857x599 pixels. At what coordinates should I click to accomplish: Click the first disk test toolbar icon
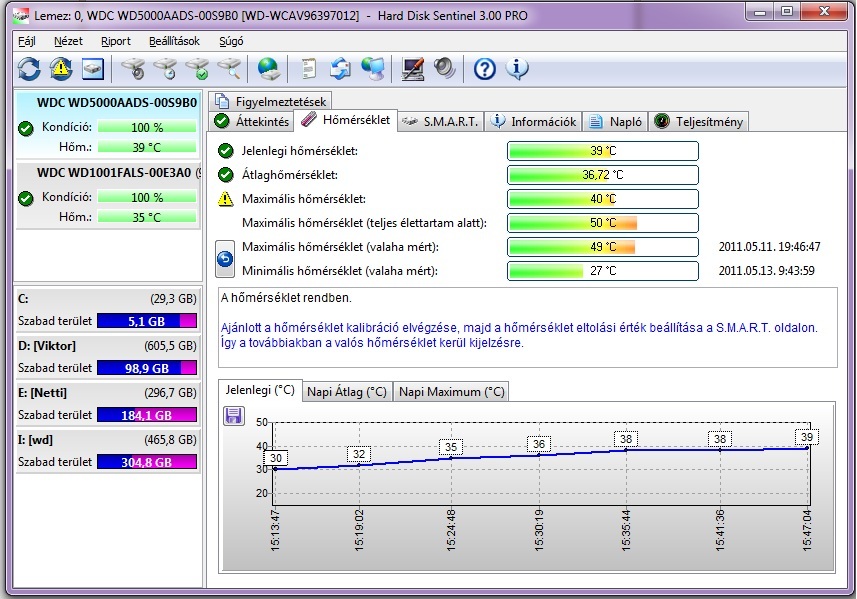coord(133,69)
